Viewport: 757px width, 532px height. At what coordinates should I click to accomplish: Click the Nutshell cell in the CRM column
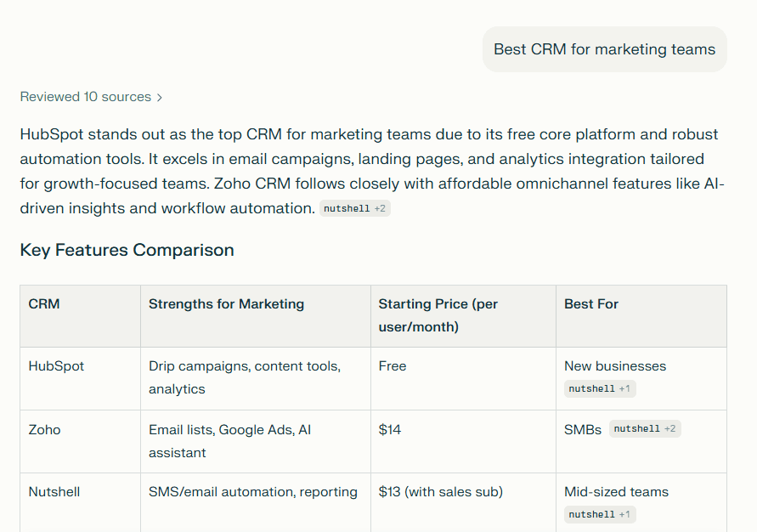tap(54, 492)
